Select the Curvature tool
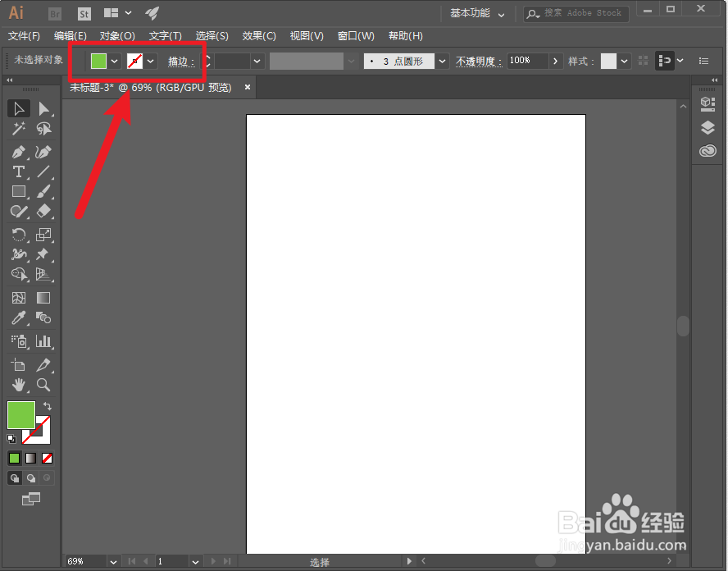This screenshot has width=728, height=571. (x=43, y=152)
